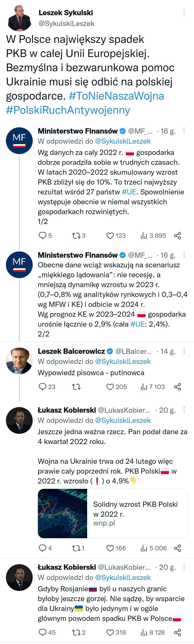Share Leszek Balcerowicz's reply
Image resolution: width=194 pixels, height=644 pixels.
[177, 387]
